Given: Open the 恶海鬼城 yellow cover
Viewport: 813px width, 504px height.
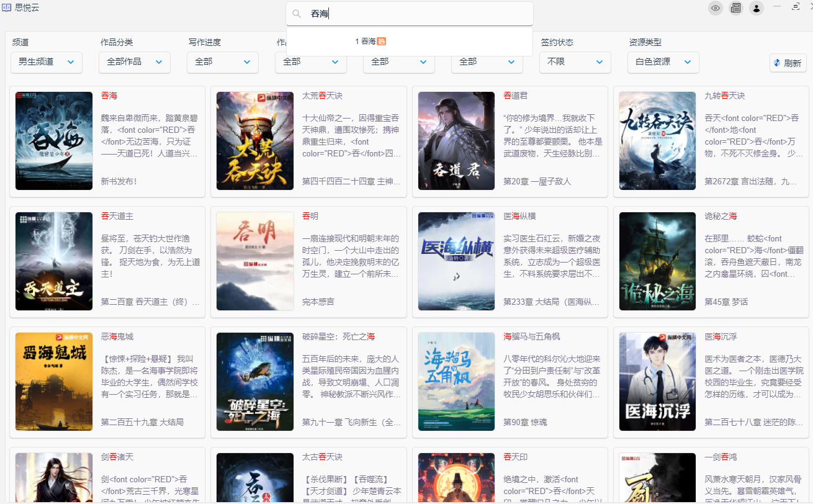Looking at the screenshot, I should point(54,382).
